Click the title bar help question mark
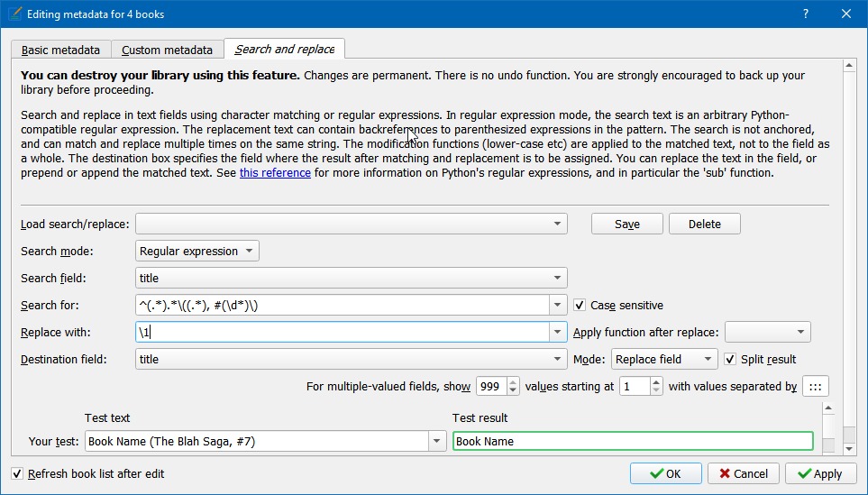The height and width of the screenshot is (495, 868). tap(806, 14)
